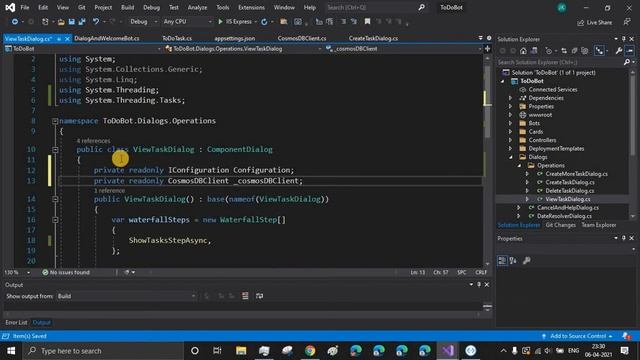Click the Alphabetical sort icon in Properties
Viewport: 640px width, 360px height.
coord(513,260)
